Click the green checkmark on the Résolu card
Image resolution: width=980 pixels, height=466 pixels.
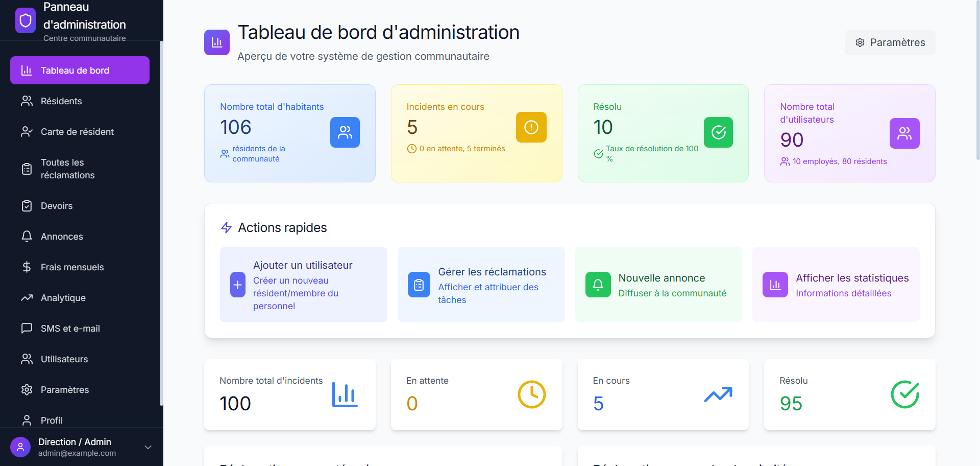[x=718, y=132]
